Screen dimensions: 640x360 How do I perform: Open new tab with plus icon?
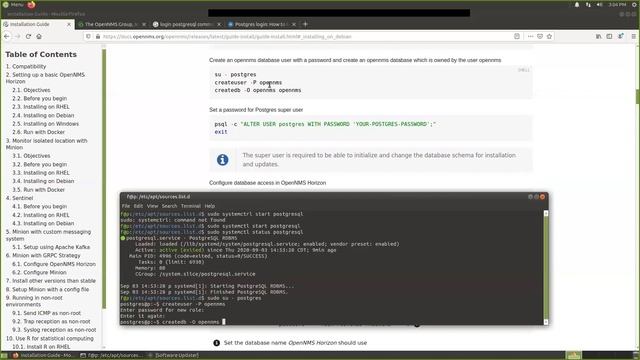[x=305, y=24]
